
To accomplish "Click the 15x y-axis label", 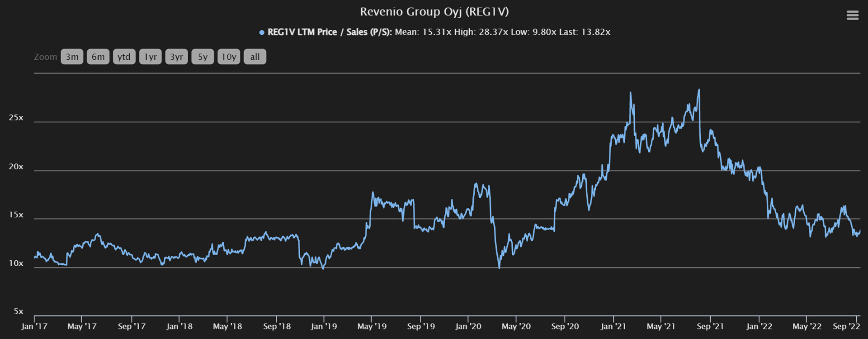I will tap(16, 215).
